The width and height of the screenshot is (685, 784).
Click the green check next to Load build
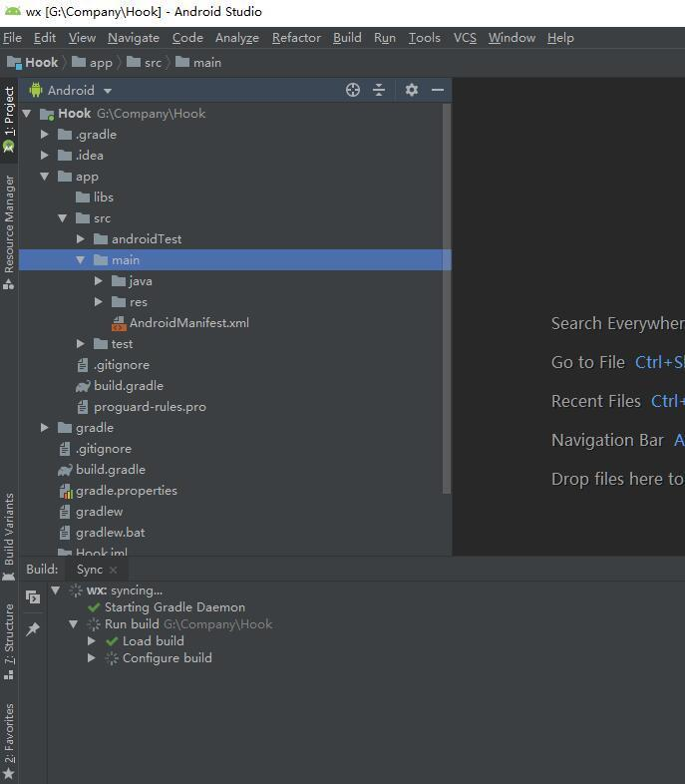[x=112, y=641]
